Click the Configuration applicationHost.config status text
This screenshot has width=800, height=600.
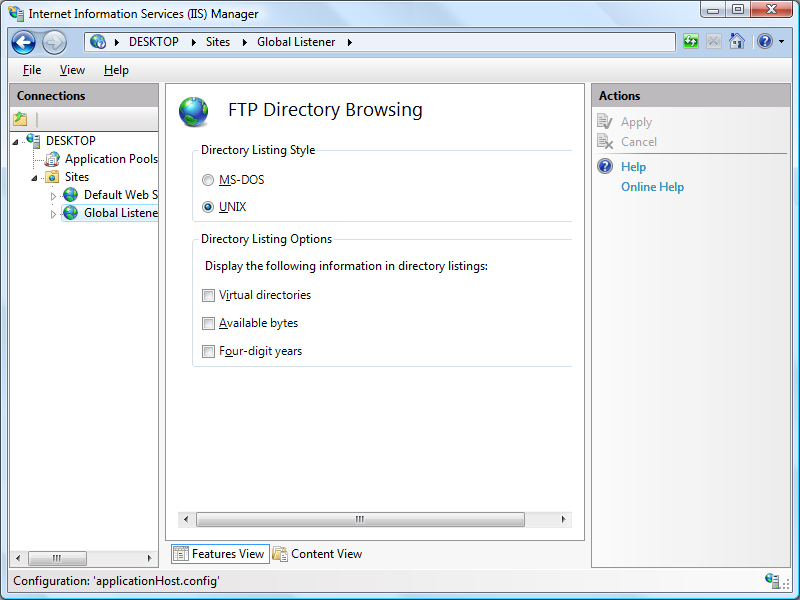[116, 581]
